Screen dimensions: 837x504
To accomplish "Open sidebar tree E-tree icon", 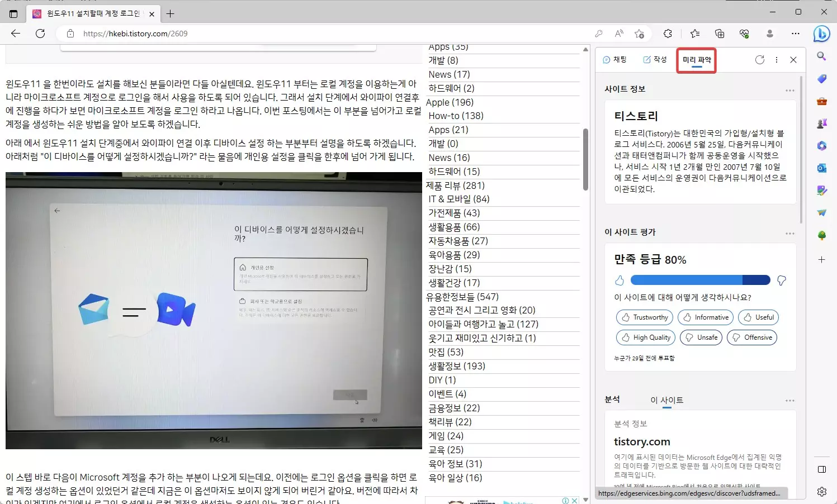I will tap(821, 235).
